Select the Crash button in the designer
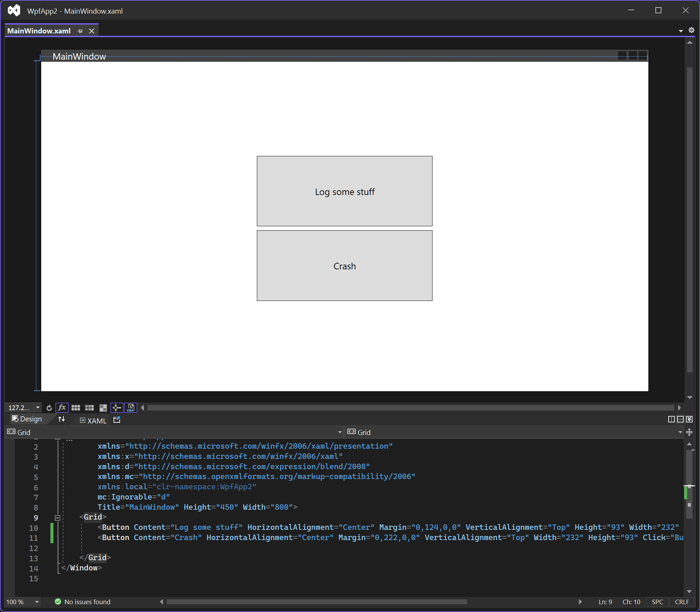The width and height of the screenshot is (700, 612). pos(344,266)
